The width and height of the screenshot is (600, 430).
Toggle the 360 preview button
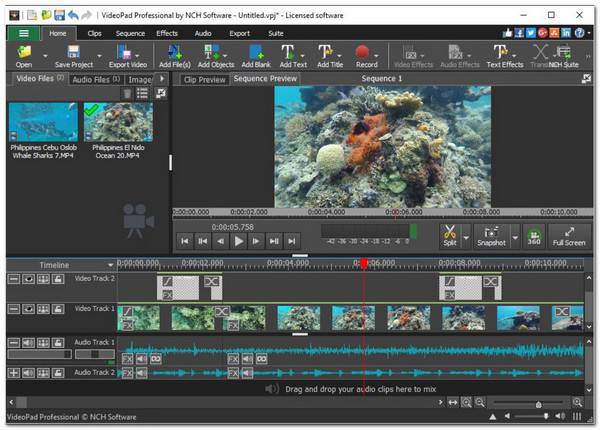click(534, 236)
